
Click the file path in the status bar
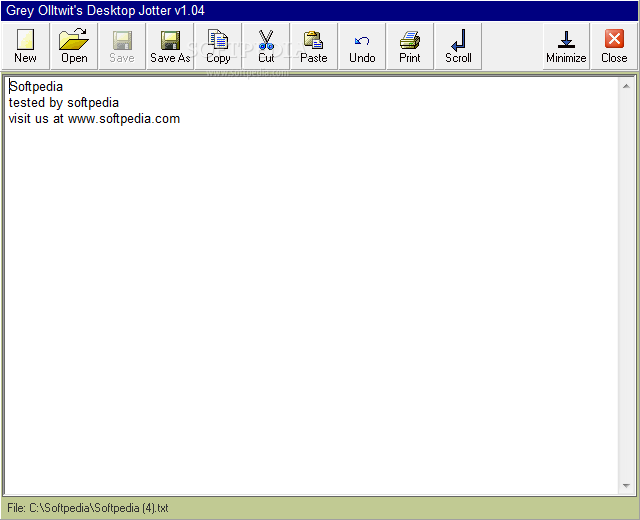[x=88, y=508]
